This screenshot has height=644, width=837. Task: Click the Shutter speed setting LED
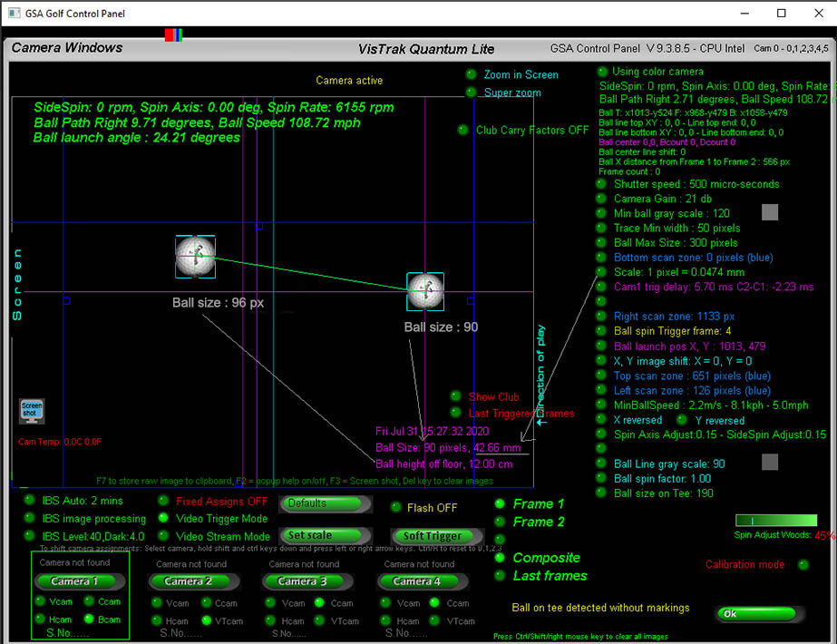pyautogui.click(x=601, y=184)
